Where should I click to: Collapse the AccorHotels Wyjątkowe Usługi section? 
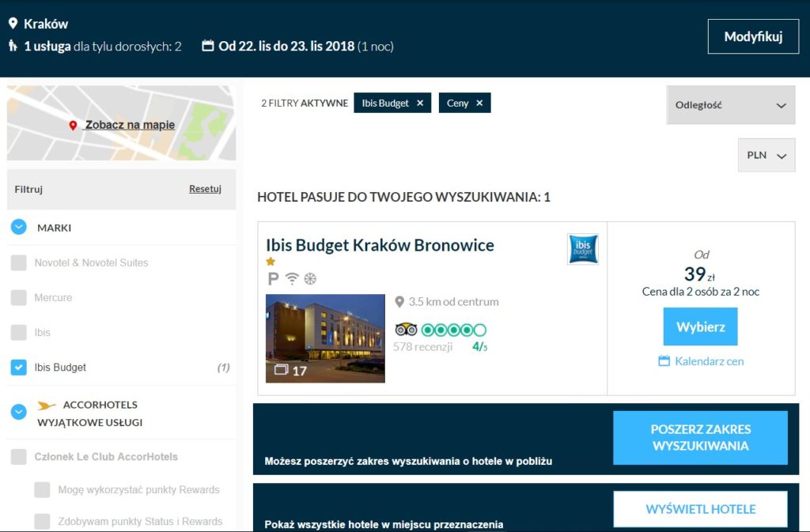19,412
